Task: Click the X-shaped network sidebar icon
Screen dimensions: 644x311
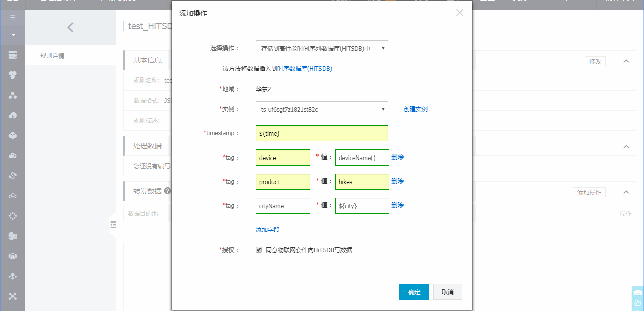Action: 13,296
